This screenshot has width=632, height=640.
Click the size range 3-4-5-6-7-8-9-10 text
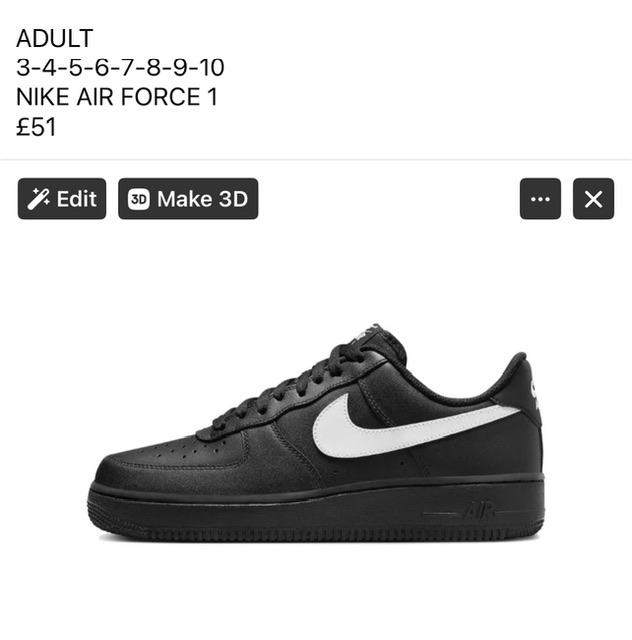pyautogui.click(x=120, y=68)
